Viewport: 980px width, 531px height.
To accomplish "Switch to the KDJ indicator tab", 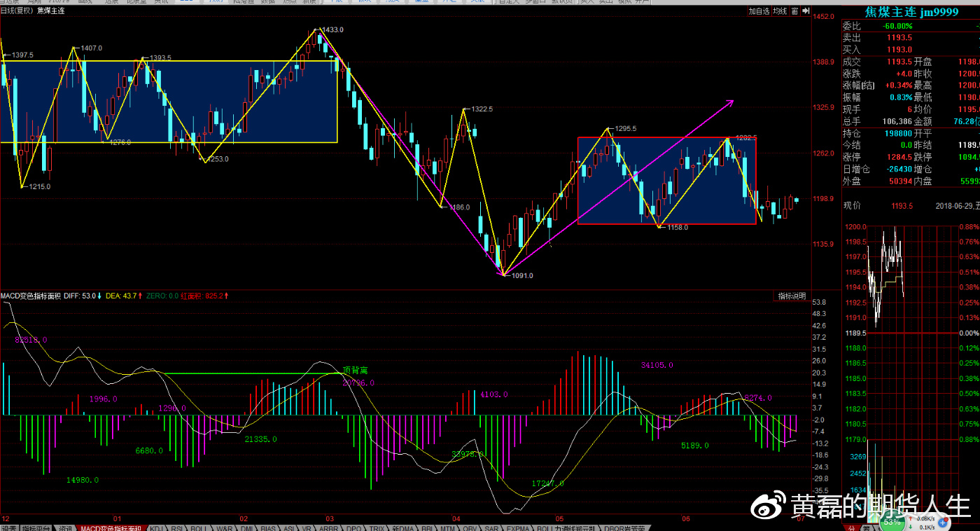I will coord(157,528).
